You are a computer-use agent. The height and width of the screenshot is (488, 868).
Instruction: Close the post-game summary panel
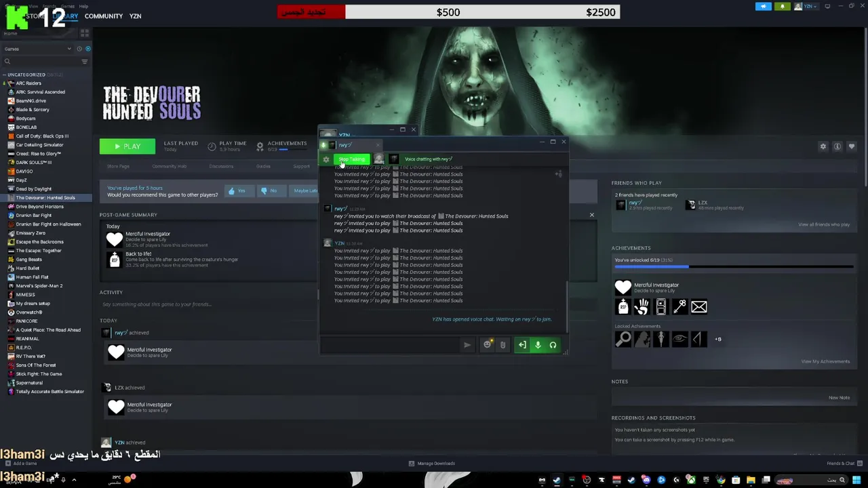pyautogui.click(x=591, y=215)
